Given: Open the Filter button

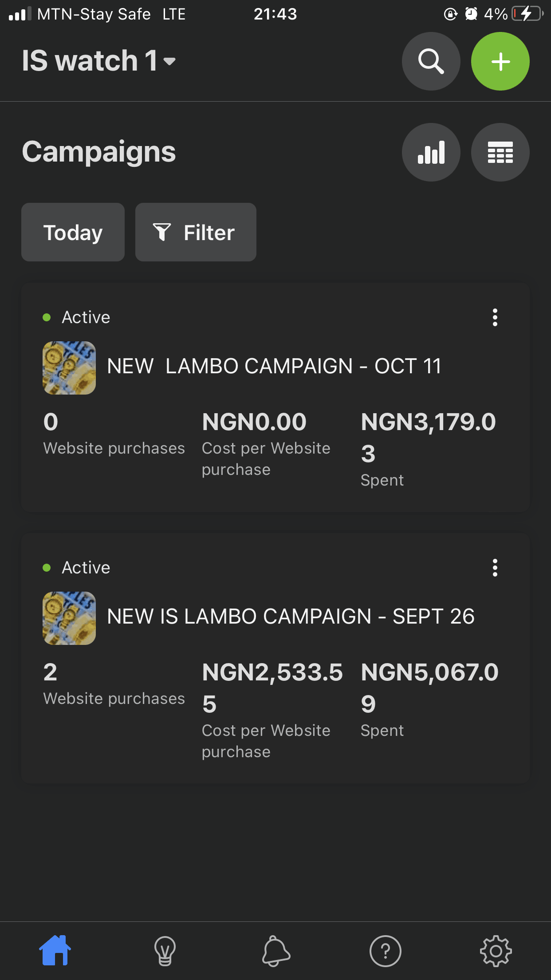Looking at the screenshot, I should click(196, 232).
